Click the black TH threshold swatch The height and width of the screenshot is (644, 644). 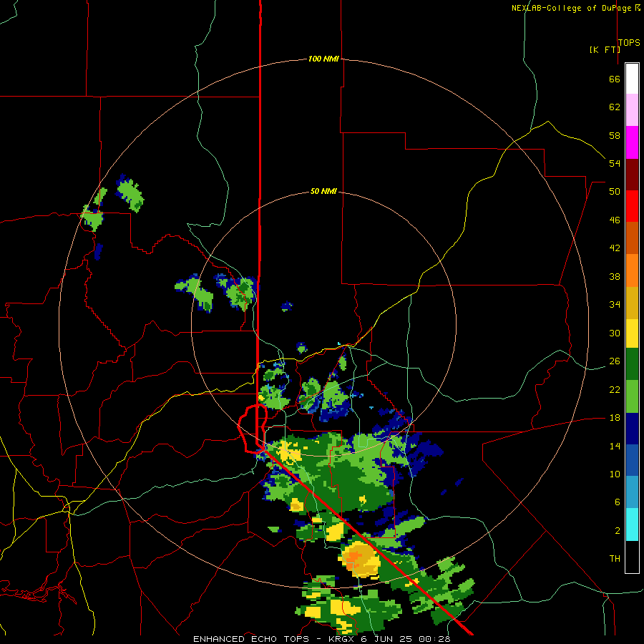tap(632, 557)
